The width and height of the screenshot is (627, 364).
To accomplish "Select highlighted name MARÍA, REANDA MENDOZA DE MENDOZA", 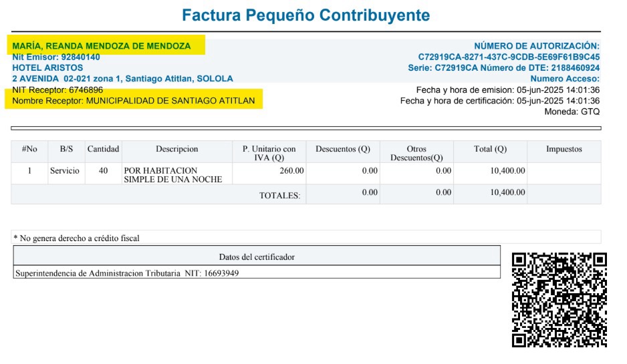I will tap(102, 46).
